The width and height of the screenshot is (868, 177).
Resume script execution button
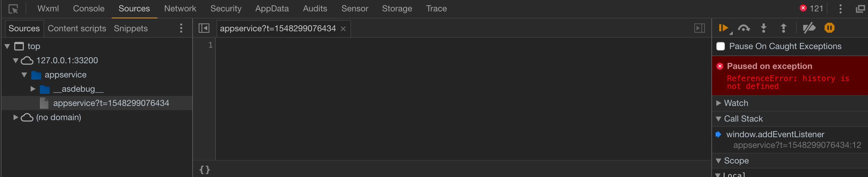tap(724, 28)
